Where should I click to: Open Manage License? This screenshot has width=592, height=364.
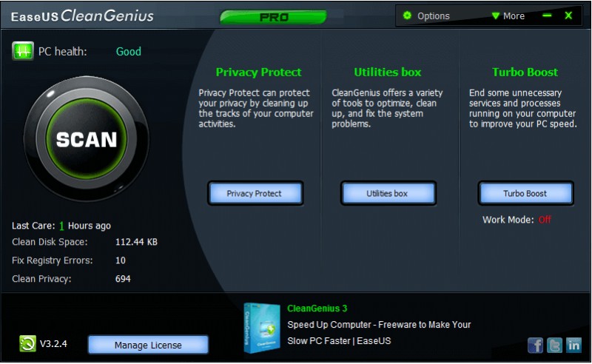point(148,345)
